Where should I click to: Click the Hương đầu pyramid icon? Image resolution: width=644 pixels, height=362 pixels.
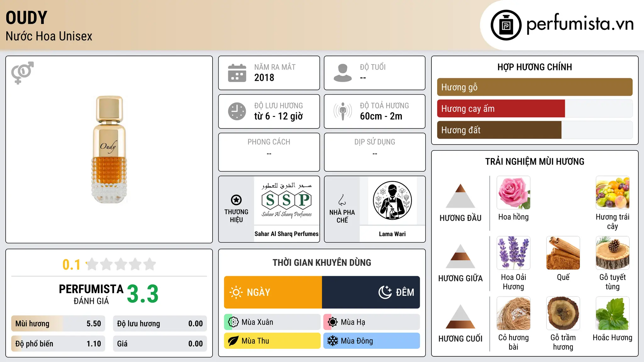click(460, 196)
